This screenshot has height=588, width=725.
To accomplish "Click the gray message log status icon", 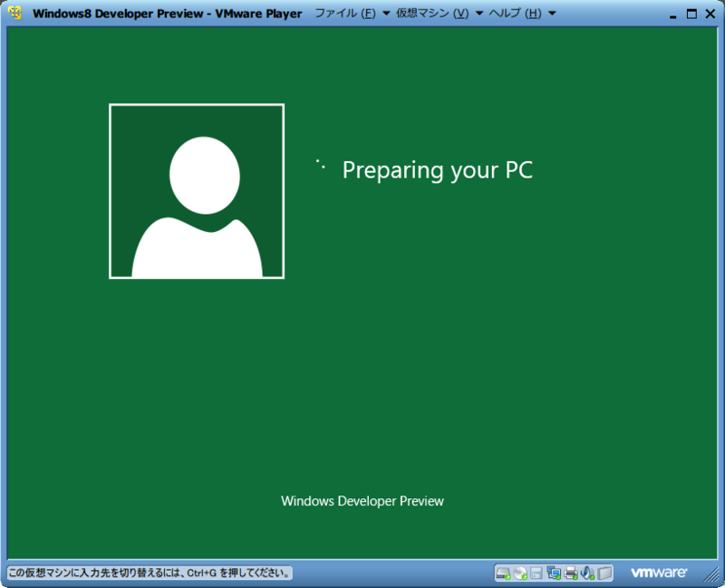I will 604,574.
